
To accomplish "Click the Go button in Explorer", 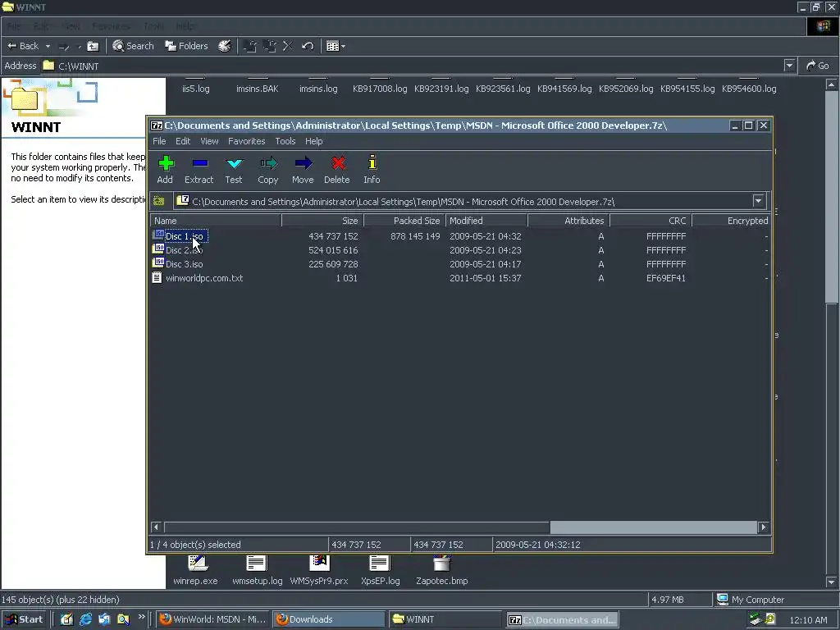I will [818, 66].
